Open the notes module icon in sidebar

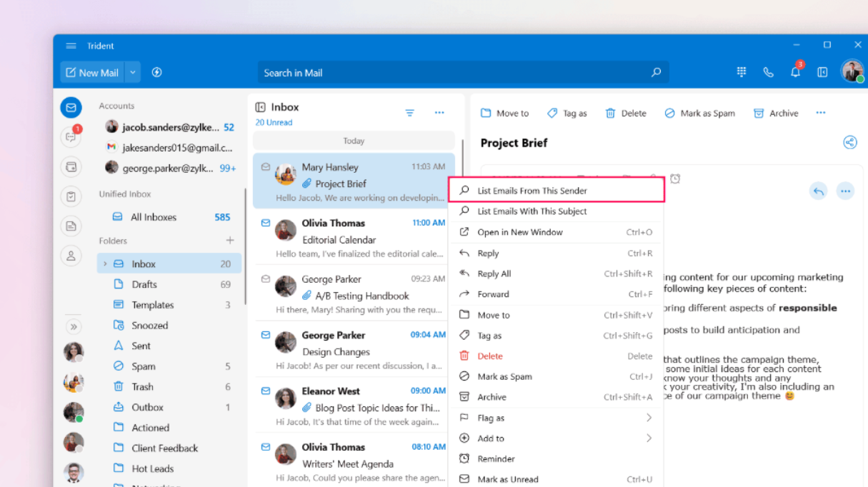tap(71, 226)
